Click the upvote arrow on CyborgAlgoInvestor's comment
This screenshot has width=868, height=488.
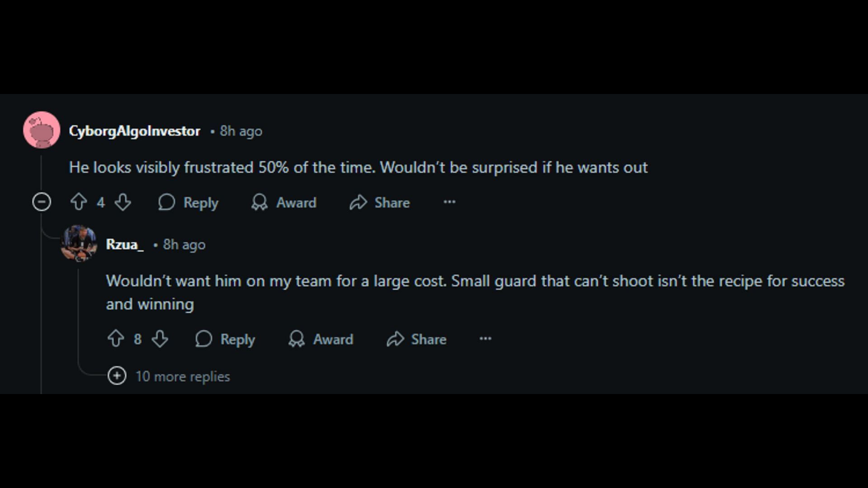[x=79, y=202]
